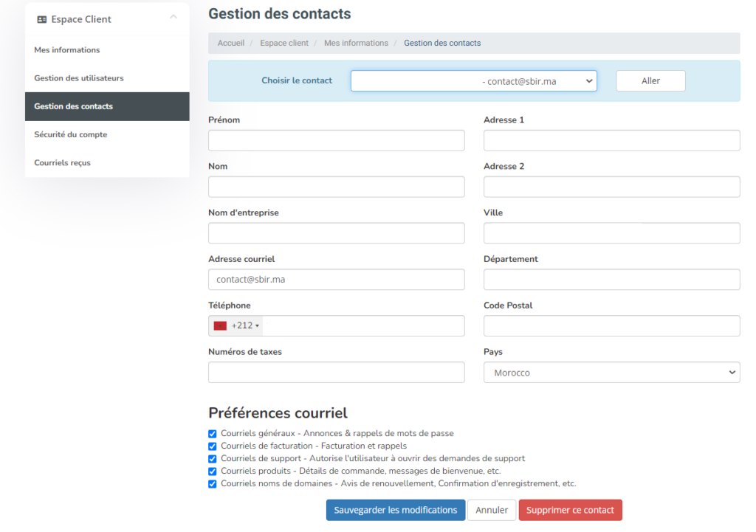This screenshot has height=532, width=756.
Task: Open Sécurité du compte menu item
Action: tap(71, 135)
